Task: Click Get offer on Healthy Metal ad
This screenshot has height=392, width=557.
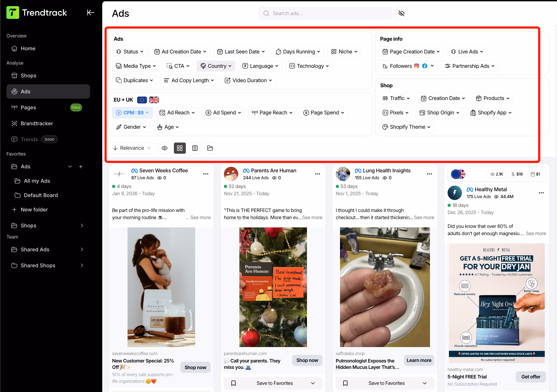Action: click(x=530, y=377)
